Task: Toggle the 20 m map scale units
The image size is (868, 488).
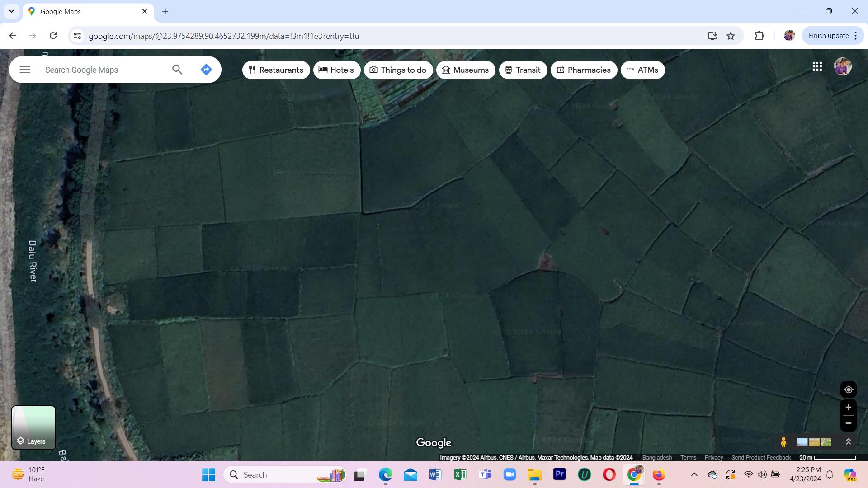Action: [827, 457]
